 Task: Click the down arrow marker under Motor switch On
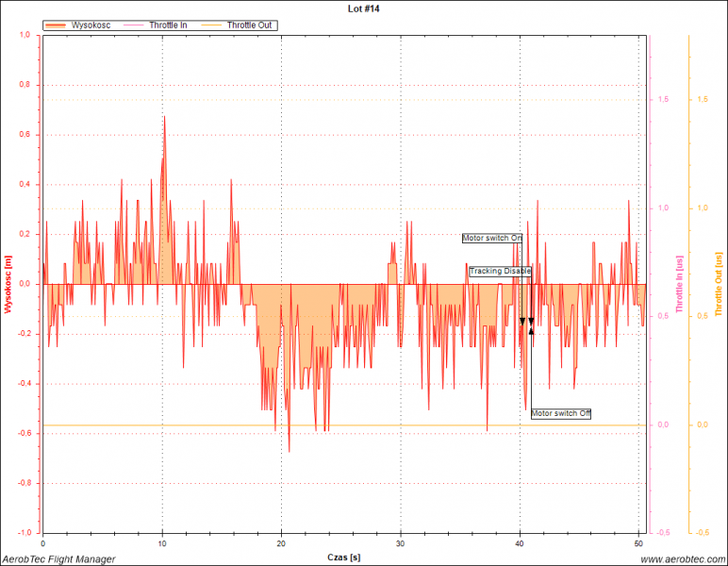point(522,322)
